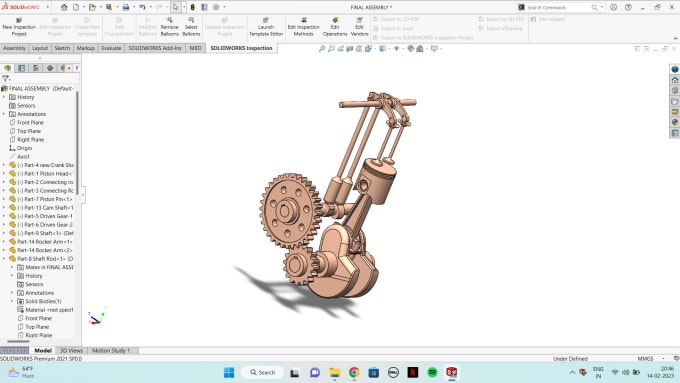Click the Edit Appearance color ball icon

tap(410, 49)
